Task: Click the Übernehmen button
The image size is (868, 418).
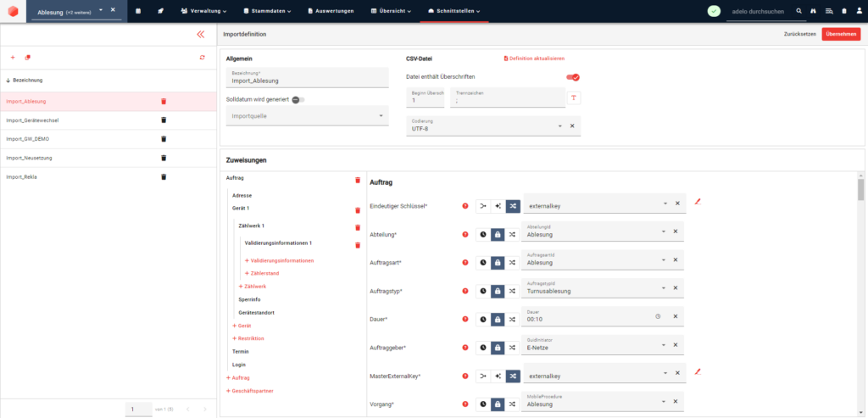Action: click(x=840, y=35)
